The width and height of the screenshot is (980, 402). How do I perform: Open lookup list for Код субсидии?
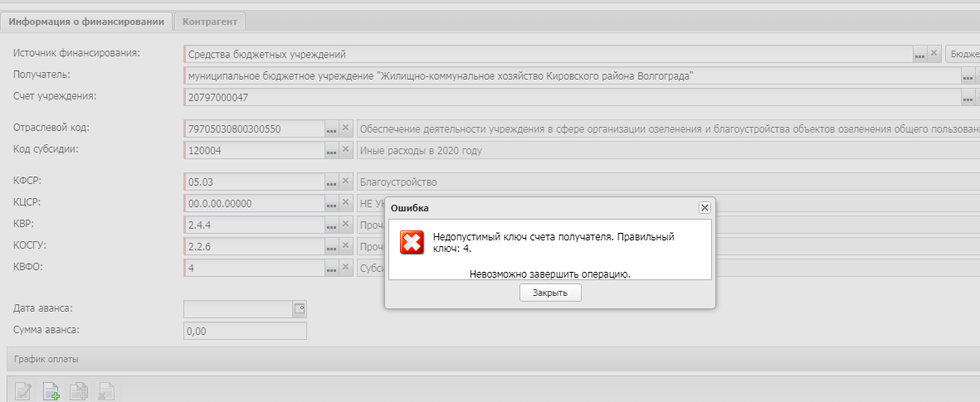(x=332, y=151)
